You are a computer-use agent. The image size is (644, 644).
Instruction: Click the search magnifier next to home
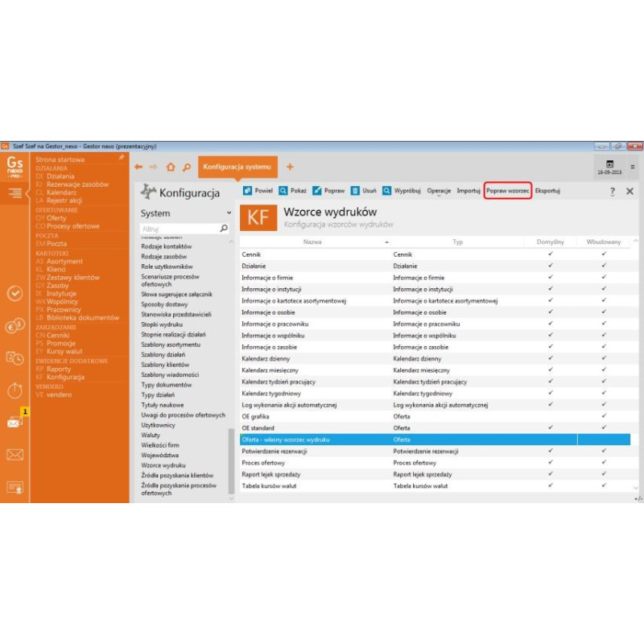186,167
